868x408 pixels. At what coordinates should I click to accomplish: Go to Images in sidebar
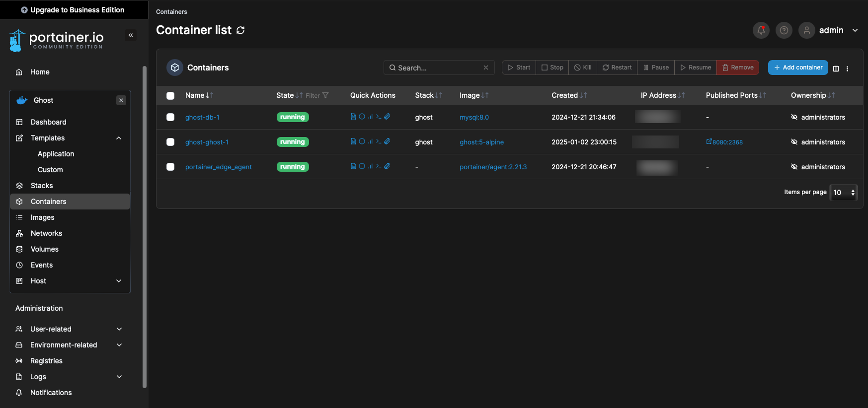coord(43,217)
